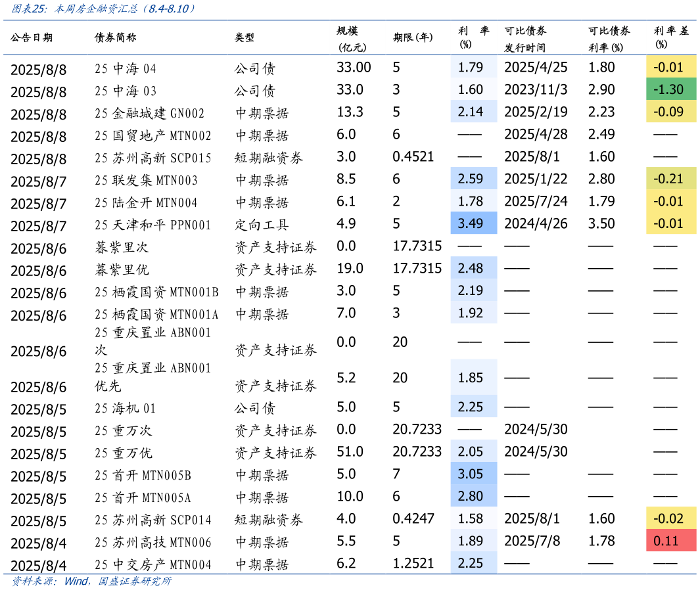Click bond name 25首开MTN005A

(x=143, y=497)
